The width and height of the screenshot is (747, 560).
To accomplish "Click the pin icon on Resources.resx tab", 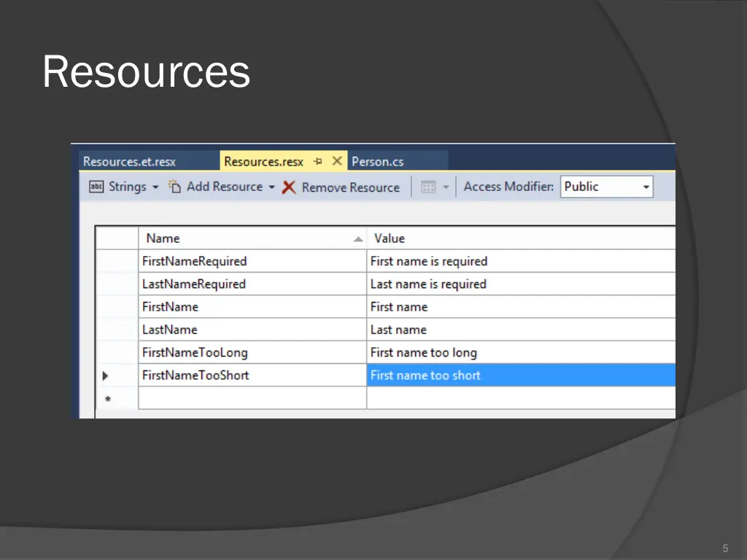I will click(319, 160).
